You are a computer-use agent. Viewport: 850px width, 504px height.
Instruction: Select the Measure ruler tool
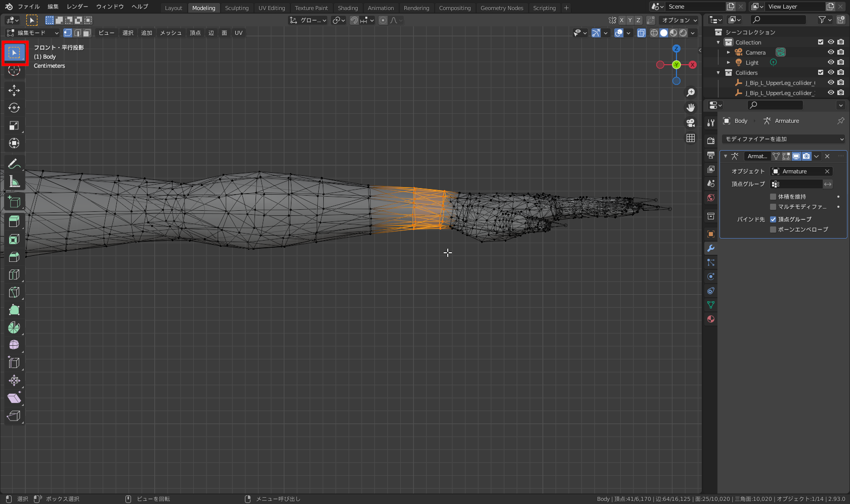(x=14, y=181)
